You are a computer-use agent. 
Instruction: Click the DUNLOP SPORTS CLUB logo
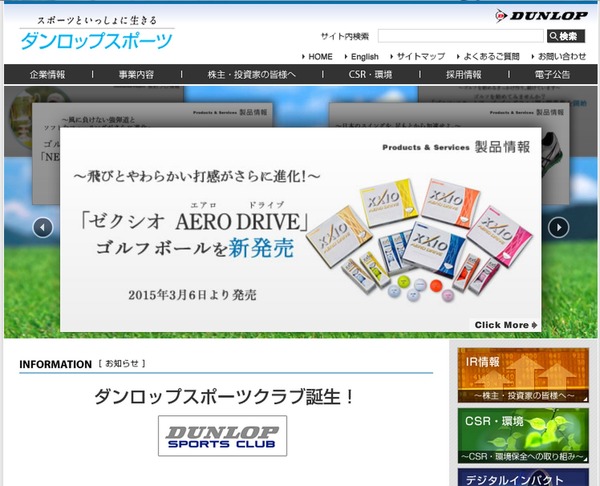(x=222, y=436)
